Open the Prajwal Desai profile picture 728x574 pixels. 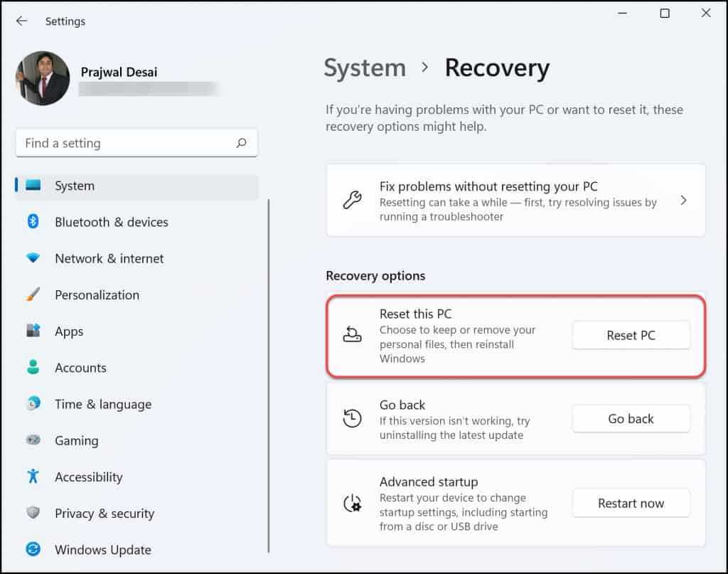coord(43,78)
